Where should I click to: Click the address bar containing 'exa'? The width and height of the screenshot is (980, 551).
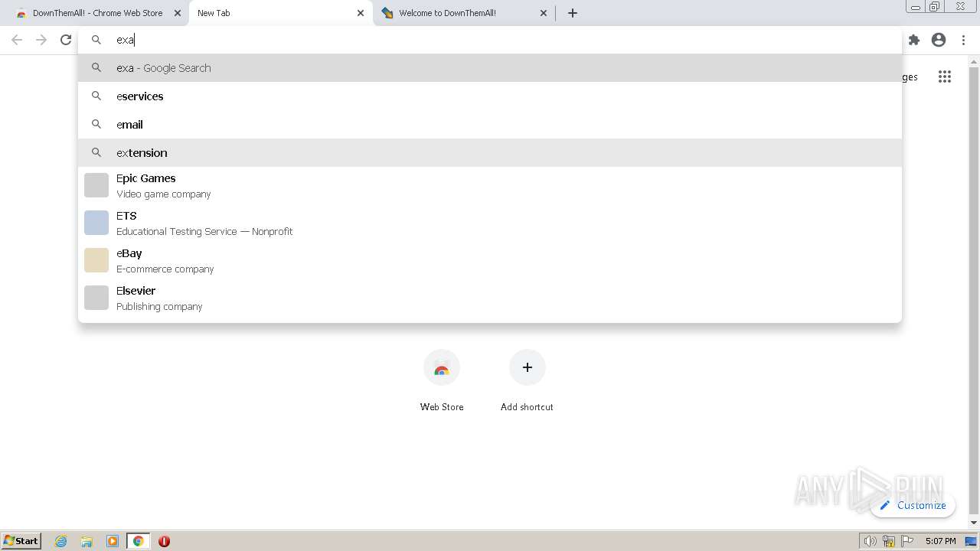click(490, 40)
